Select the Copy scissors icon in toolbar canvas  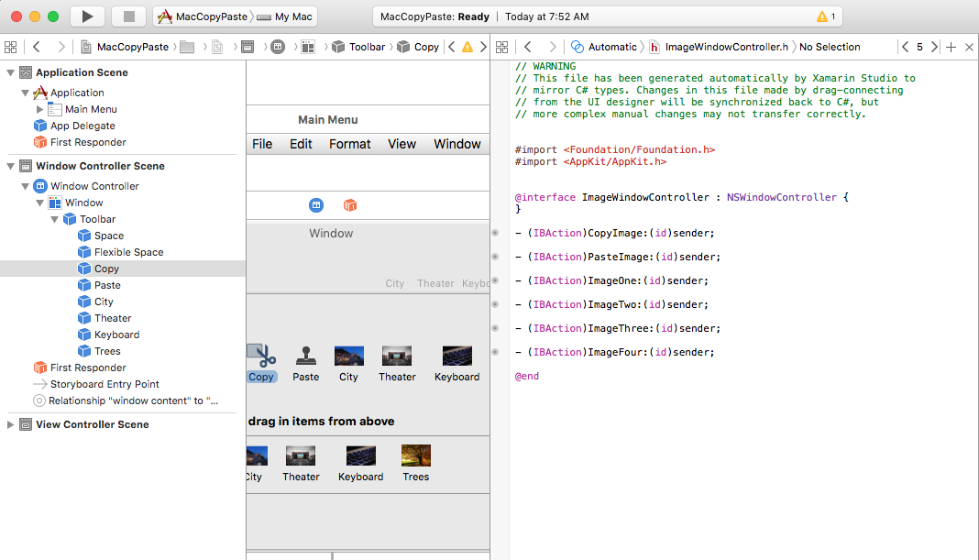coord(262,356)
